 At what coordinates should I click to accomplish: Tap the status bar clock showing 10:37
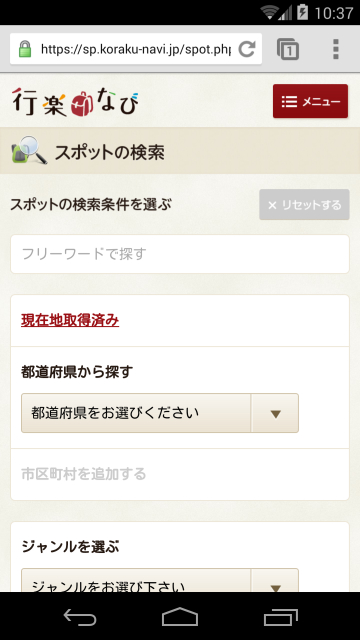click(x=333, y=13)
